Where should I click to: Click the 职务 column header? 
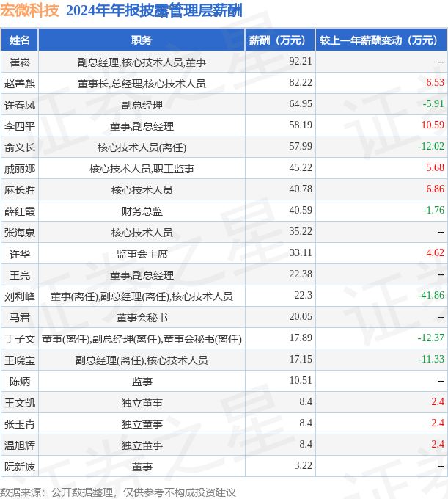142,40
